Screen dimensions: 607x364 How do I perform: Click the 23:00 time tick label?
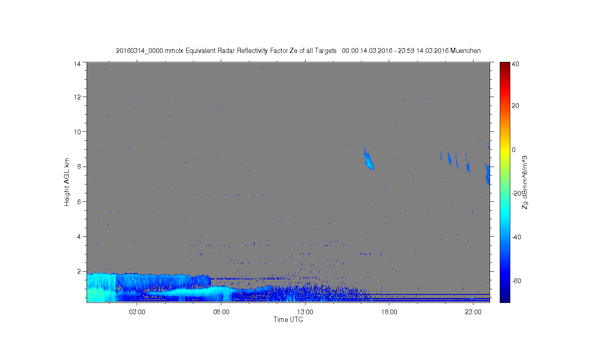473,312
